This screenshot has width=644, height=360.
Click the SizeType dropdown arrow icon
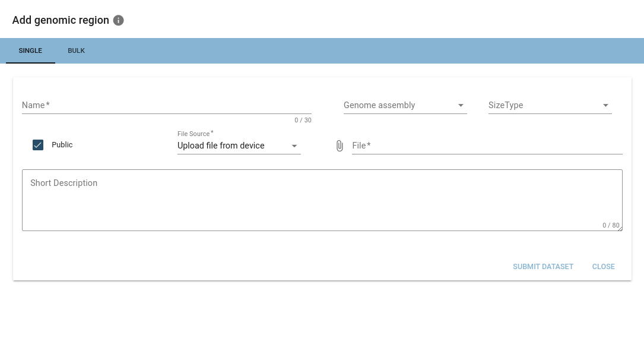605,106
